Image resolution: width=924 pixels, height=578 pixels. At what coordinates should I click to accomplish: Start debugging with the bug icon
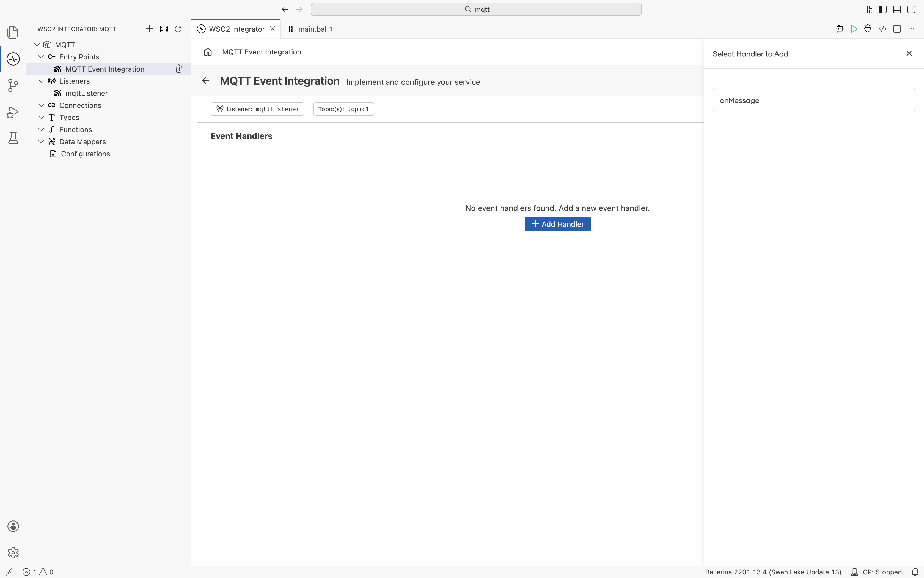coord(868,29)
